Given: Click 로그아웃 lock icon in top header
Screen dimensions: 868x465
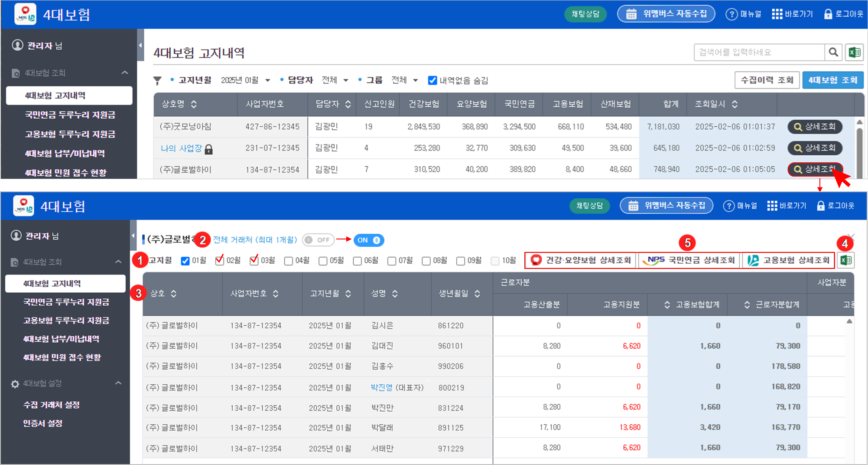Looking at the screenshot, I should [x=828, y=14].
